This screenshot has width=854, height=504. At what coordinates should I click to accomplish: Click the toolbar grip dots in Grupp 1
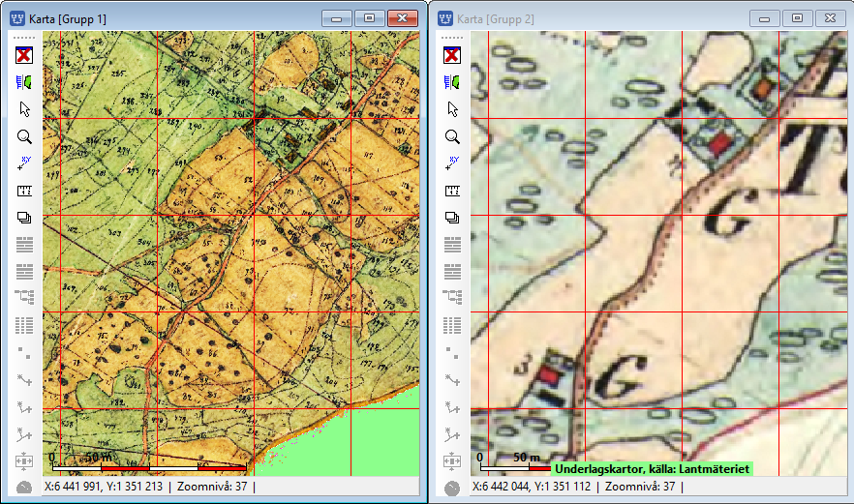click(x=24, y=38)
